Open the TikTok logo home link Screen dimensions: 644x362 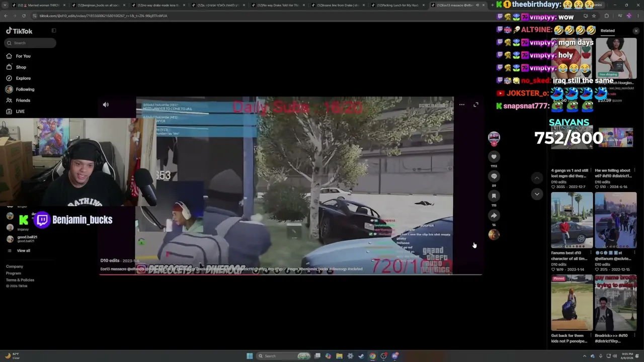(19, 31)
